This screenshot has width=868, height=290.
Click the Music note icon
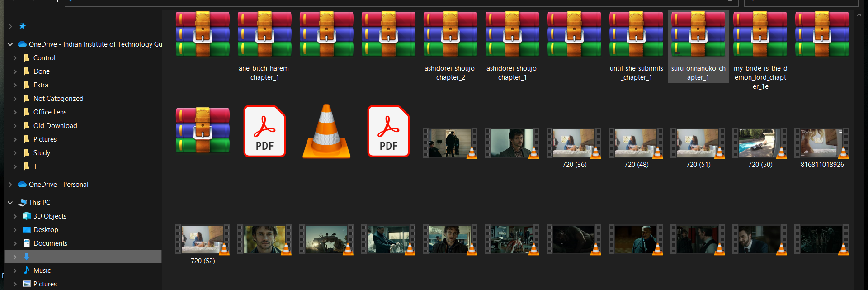tap(27, 270)
